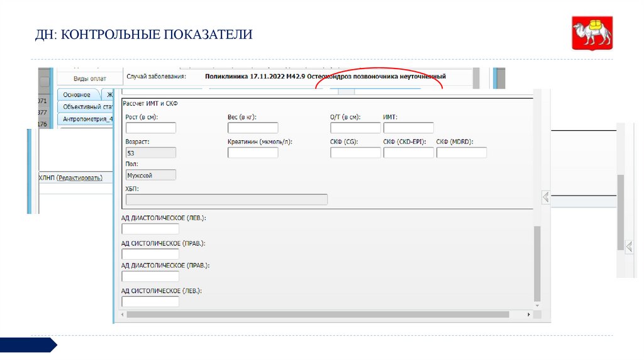The height and width of the screenshot is (361, 644).
Task: Open the Антропометрия tab
Action: pyautogui.click(x=87, y=119)
